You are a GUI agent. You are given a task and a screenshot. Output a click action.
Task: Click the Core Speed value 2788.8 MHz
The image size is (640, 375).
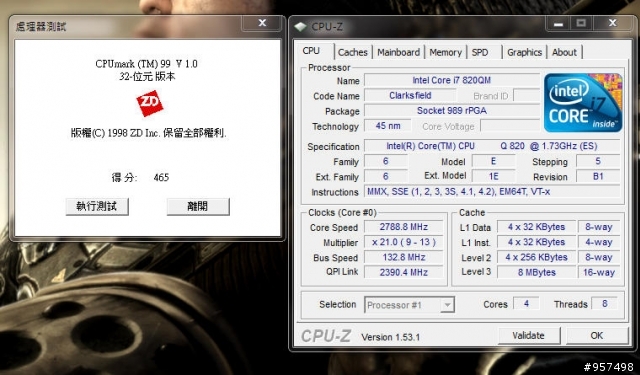tap(404, 227)
